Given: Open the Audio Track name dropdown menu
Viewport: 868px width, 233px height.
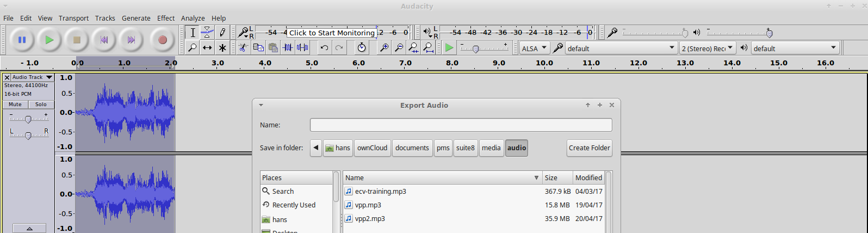Looking at the screenshot, I should pos(49,77).
